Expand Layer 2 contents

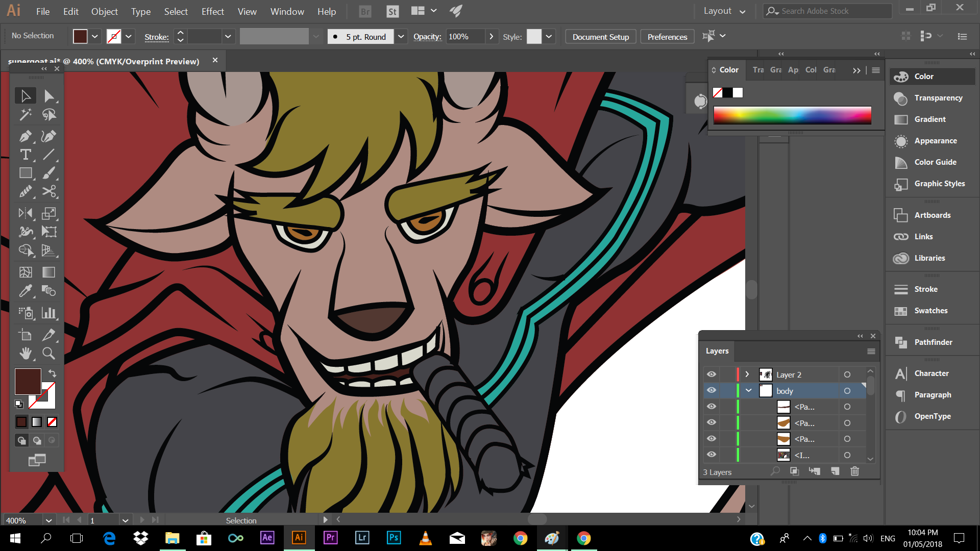(x=747, y=374)
